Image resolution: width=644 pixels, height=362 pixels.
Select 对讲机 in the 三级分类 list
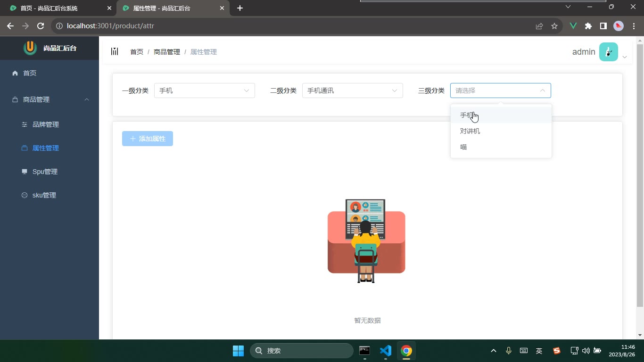[501, 131]
